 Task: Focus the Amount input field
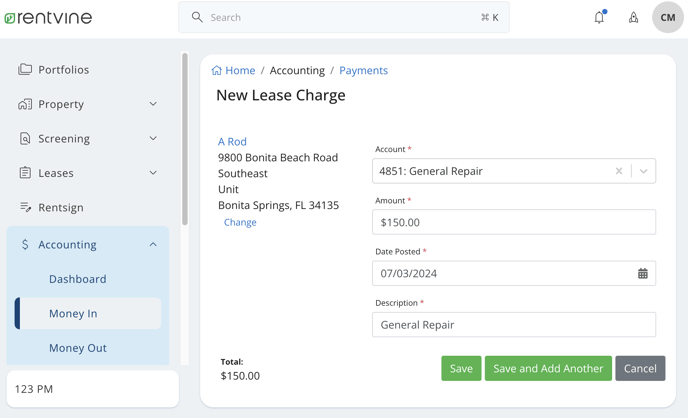tap(514, 222)
